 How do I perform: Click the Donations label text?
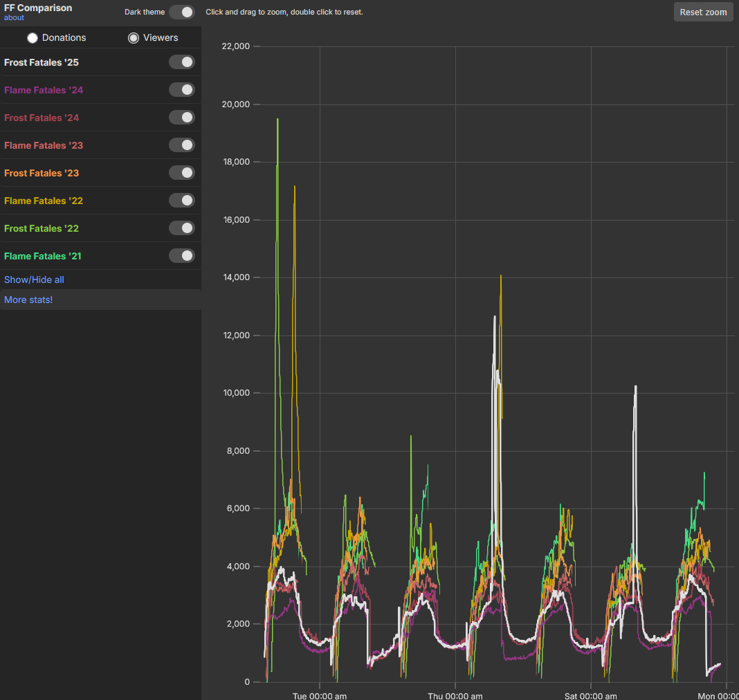(64, 38)
